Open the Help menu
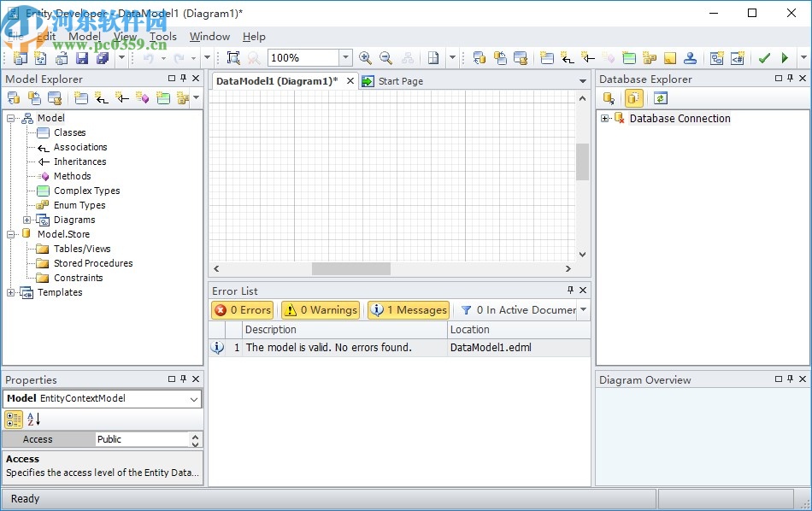Image resolution: width=812 pixels, height=511 pixels. tap(254, 36)
